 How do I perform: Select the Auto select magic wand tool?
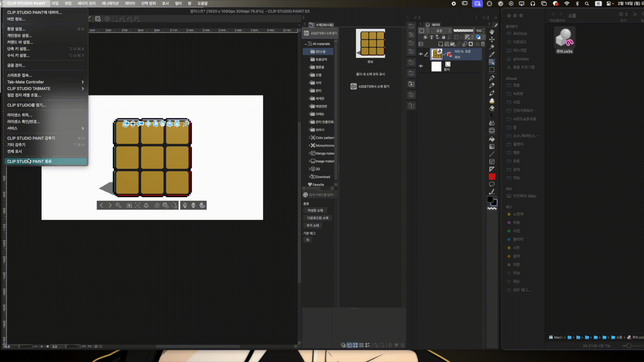(x=492, y=47)
